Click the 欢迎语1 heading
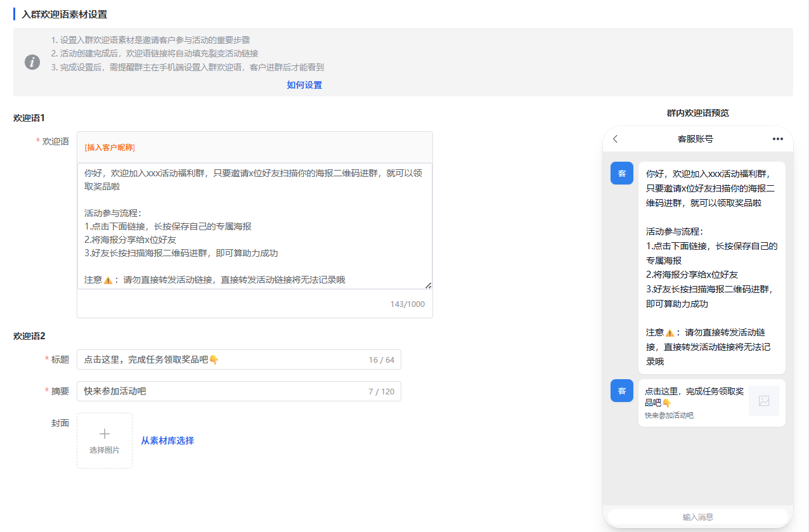Image resolution: width=809 pixels, height=532 pixels. (29, 118)
